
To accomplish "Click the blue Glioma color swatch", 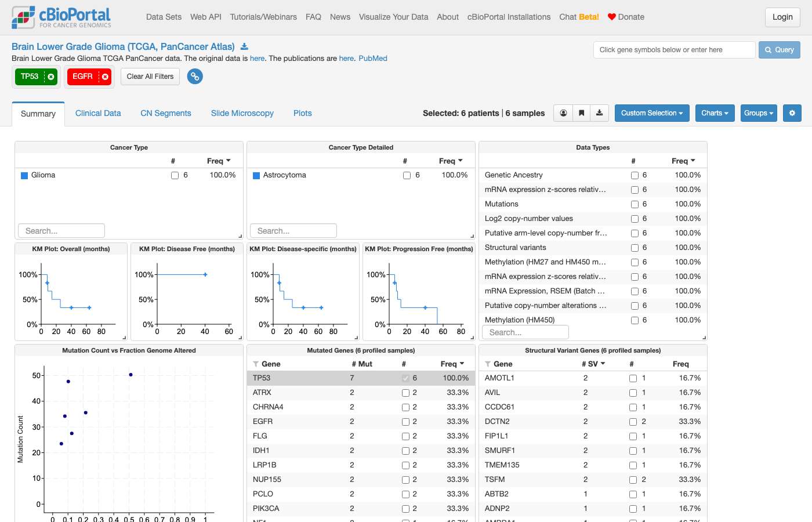I will coord(24,175).
